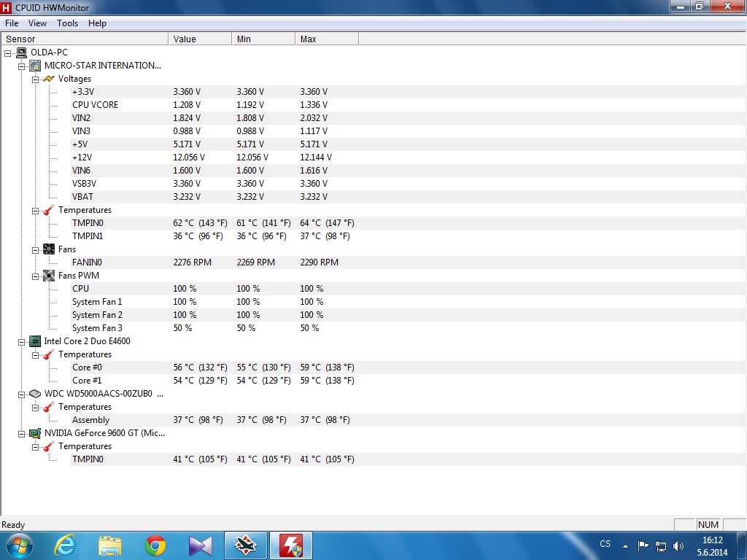The width and height of the screenshot is (747, 560).
Task: Click the Value column header
Action: tap(200, 39)
